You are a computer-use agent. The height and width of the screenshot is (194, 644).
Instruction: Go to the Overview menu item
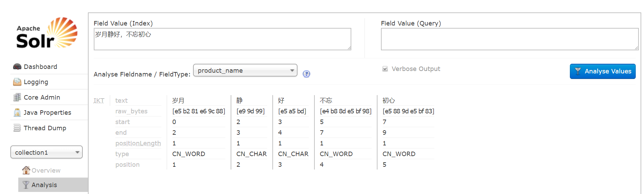tap(46, 170)
